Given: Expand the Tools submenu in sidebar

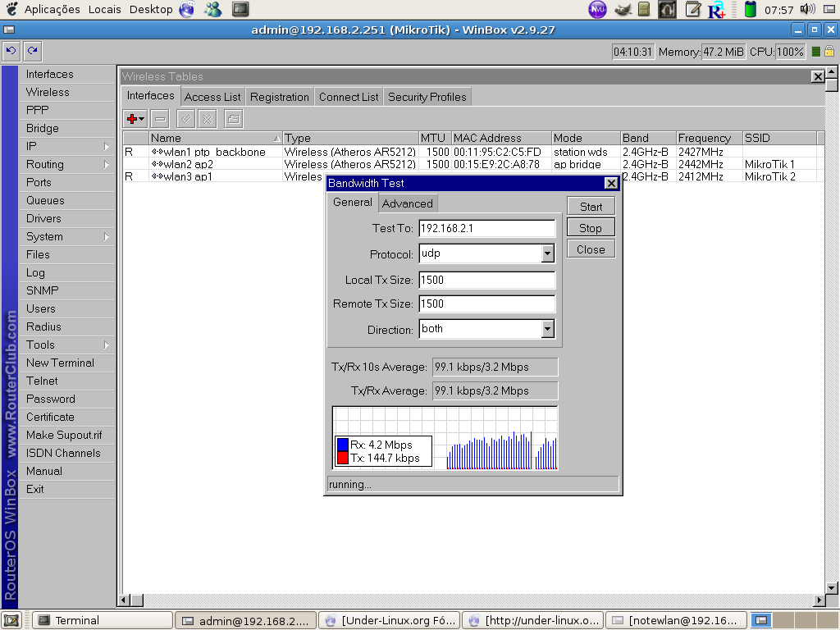Looking at the screenshot, I should (67, 345).
